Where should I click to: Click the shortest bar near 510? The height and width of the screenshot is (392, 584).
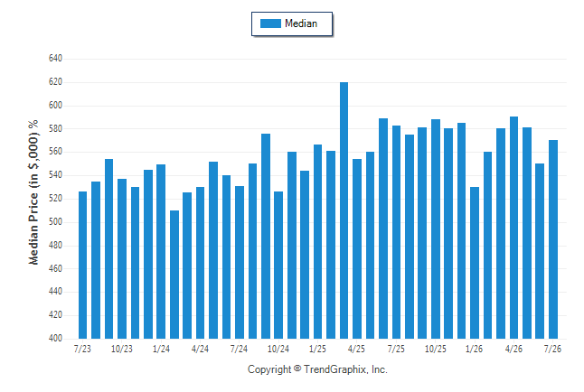[x=174, y=275]
